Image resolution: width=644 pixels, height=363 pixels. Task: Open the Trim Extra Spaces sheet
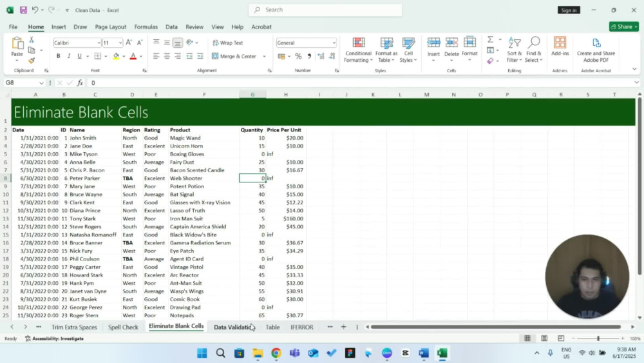pos(74,328)
